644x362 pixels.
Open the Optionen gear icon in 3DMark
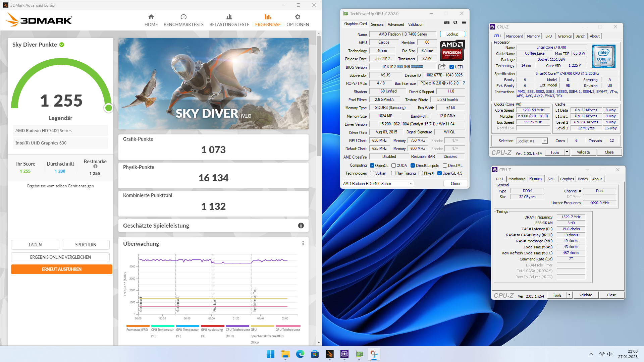pyautogui.click(x=298, y=17)
